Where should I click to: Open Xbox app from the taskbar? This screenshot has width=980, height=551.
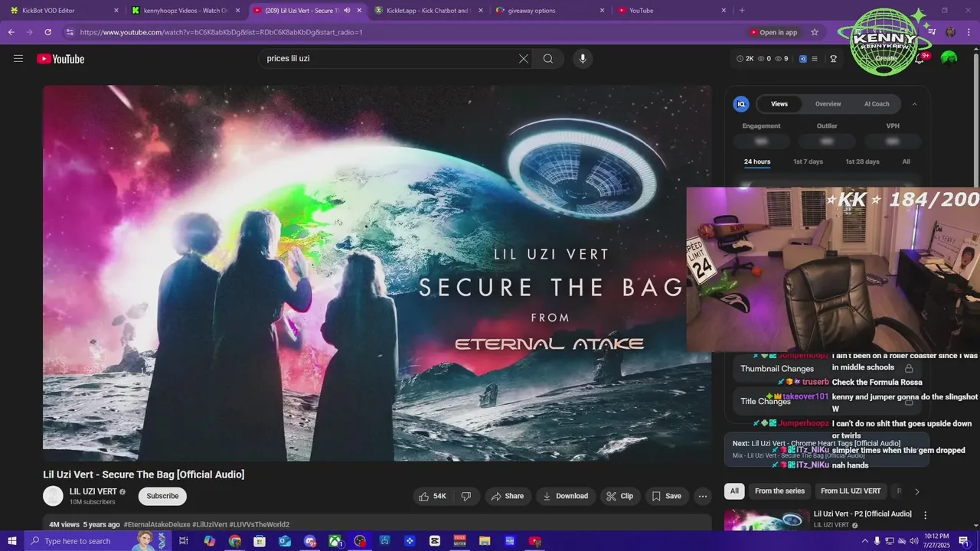(x=335, y=541)
